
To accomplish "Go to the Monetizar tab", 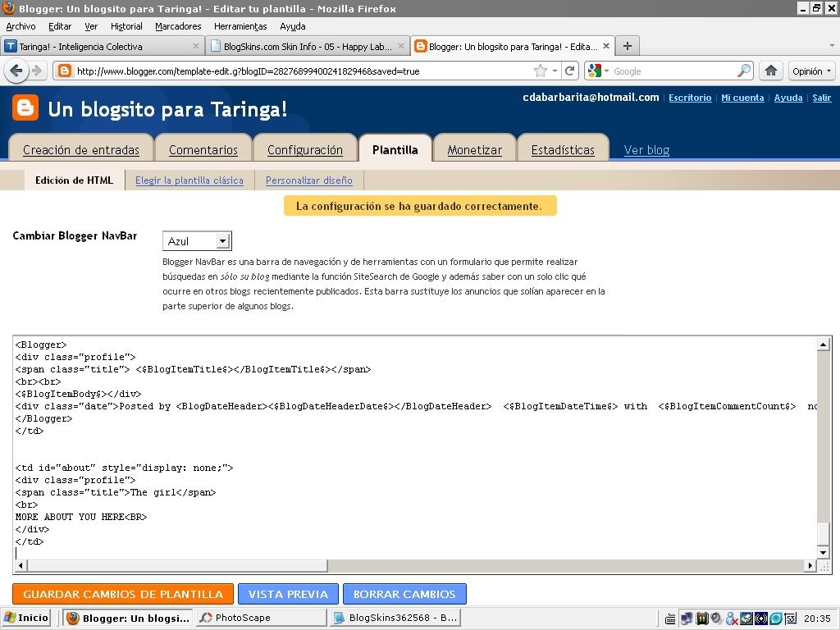I will (475, 149).
